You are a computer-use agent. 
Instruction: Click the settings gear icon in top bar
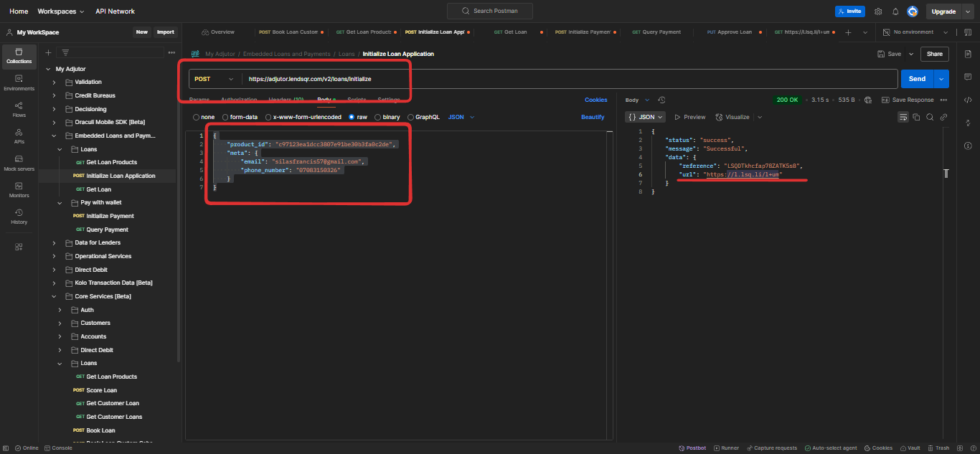[878, 11]
